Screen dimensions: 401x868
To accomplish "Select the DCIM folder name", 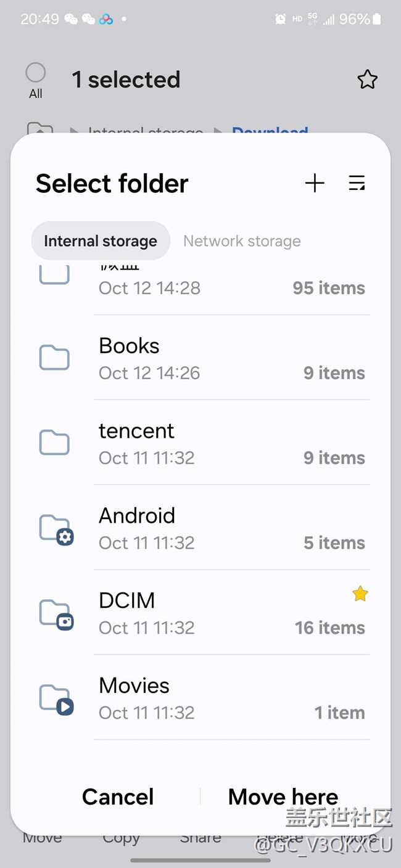I will (x=127, y=600).
